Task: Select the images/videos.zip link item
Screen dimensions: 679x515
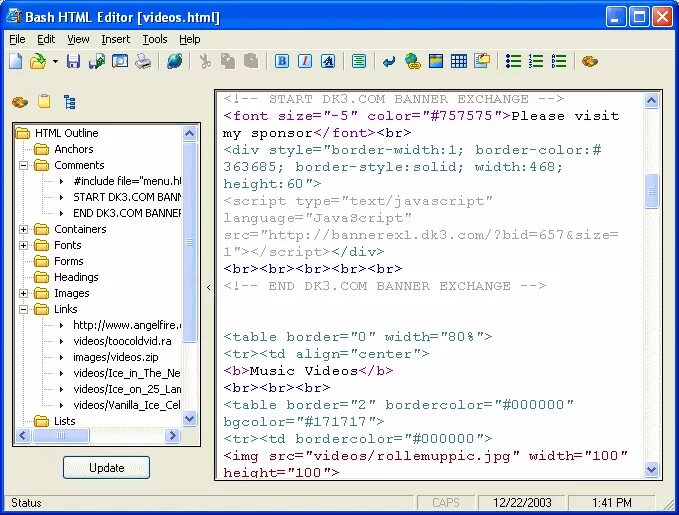Action: (x=116, y=357)
